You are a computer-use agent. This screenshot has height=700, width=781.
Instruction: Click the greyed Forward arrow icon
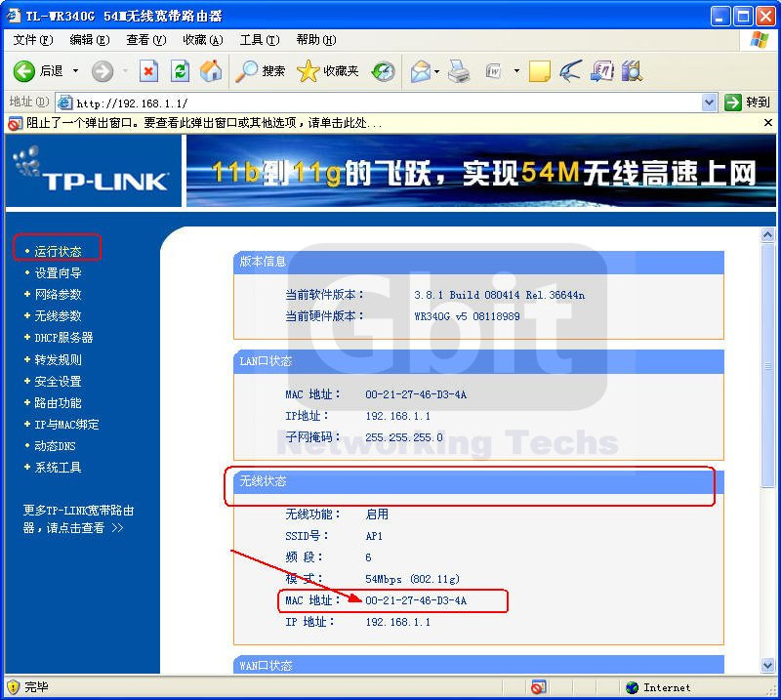pos(103,71)
